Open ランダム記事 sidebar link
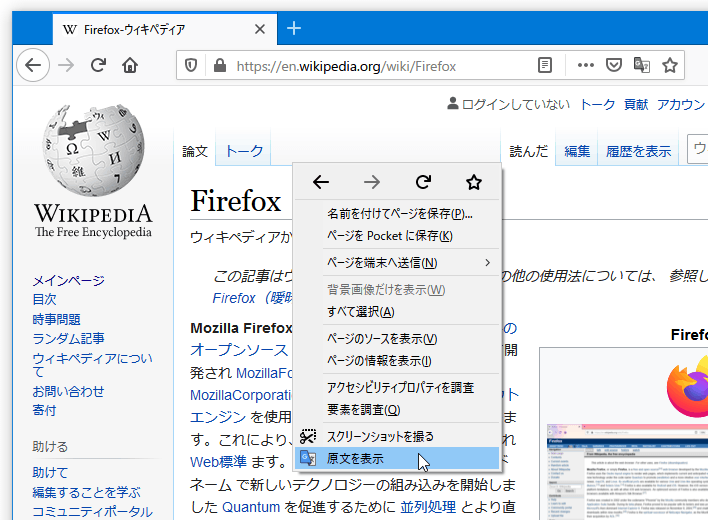 pyautogui.click(x=69, y=339)
